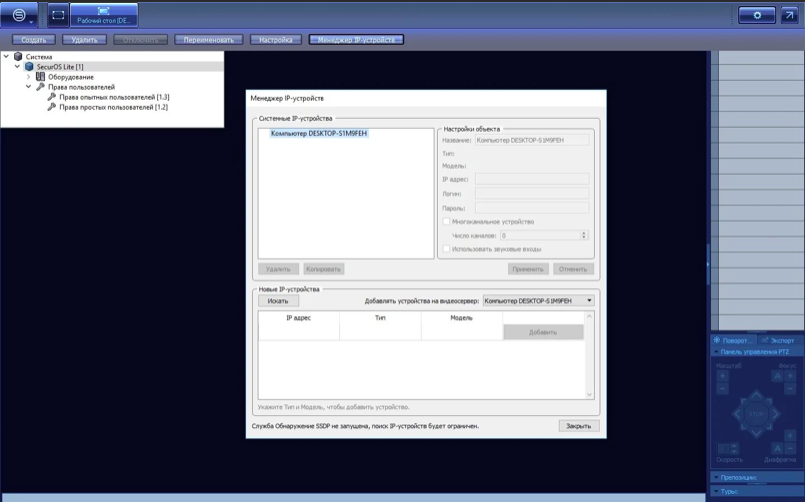
Task: Click the Фокус minus button
Action: pos(791,389)
